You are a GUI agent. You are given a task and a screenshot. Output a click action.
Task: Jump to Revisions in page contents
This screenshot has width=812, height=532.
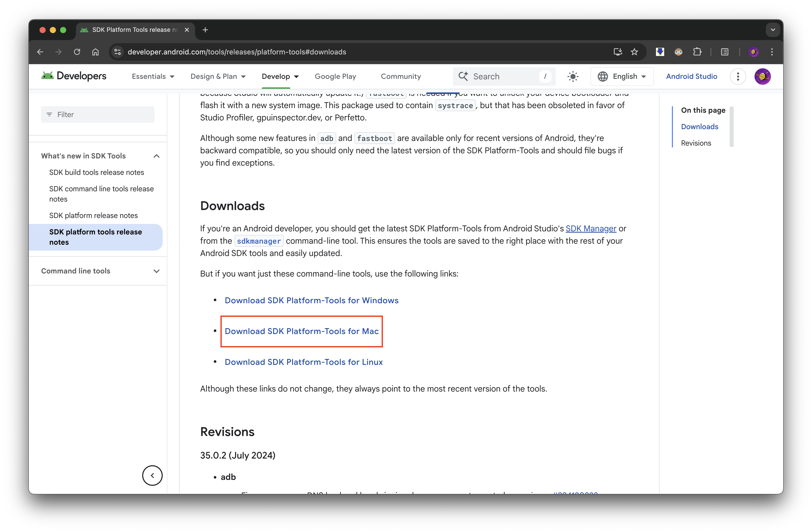[x=696, y=143]
